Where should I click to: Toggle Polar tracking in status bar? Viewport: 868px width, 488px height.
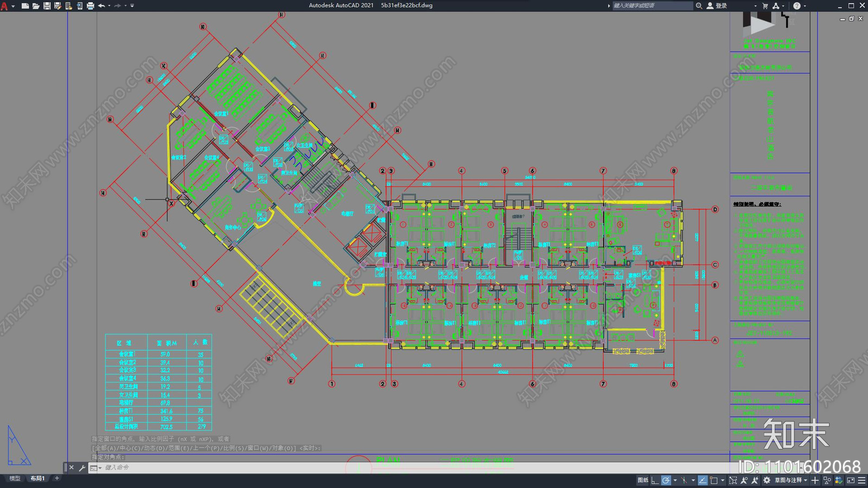pyautogui.click(x=666, y=480)
